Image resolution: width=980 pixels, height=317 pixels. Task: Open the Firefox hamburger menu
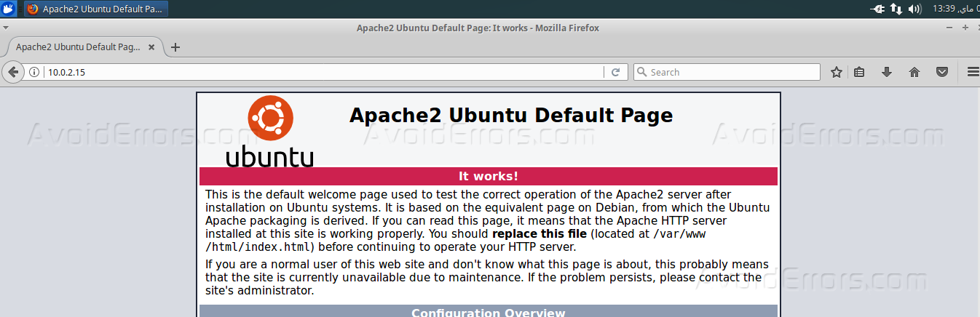point(972,72)
